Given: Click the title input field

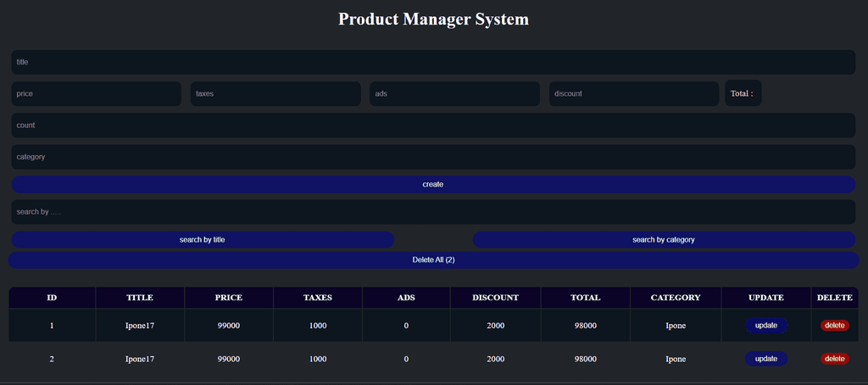Looking at the screenshot, I should (x=433, y=62).
